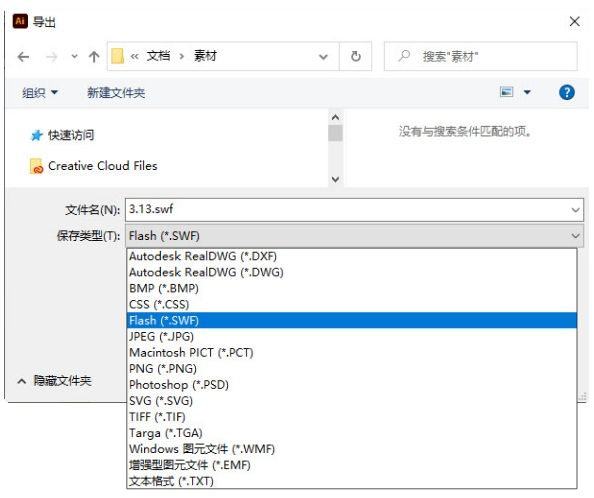594x498 pixels.
Task: Collapse with 隐藏文件夹 button
Action: tap(55, 381)
